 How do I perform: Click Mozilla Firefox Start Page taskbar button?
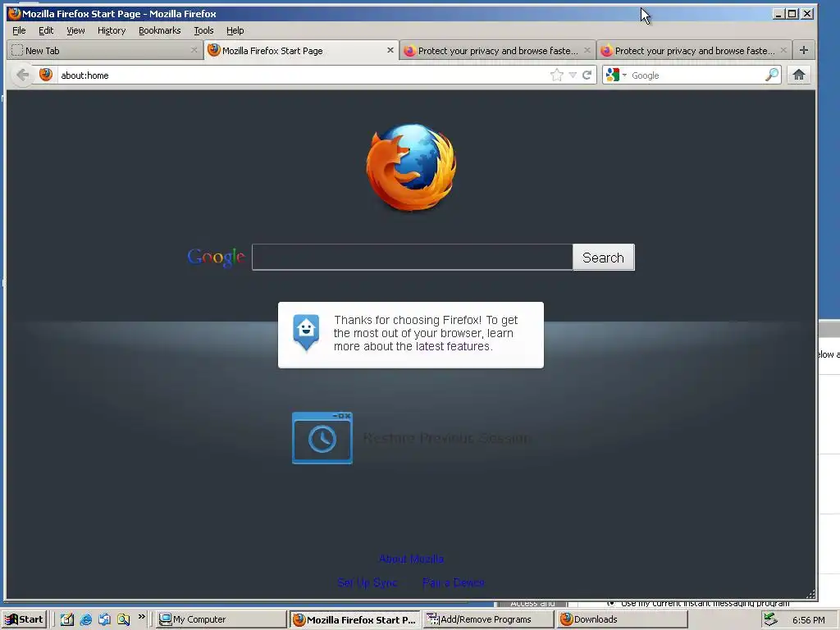[x=355, y=619]
